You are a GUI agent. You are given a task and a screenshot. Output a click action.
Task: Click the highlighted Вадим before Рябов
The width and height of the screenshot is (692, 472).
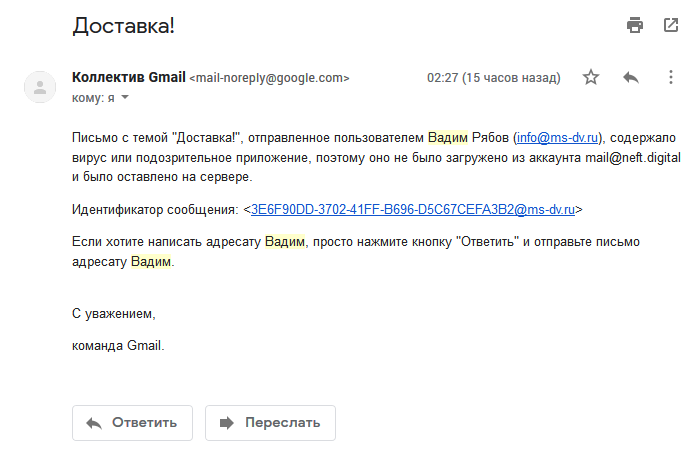pyautogui.click(x=447, y=137)
